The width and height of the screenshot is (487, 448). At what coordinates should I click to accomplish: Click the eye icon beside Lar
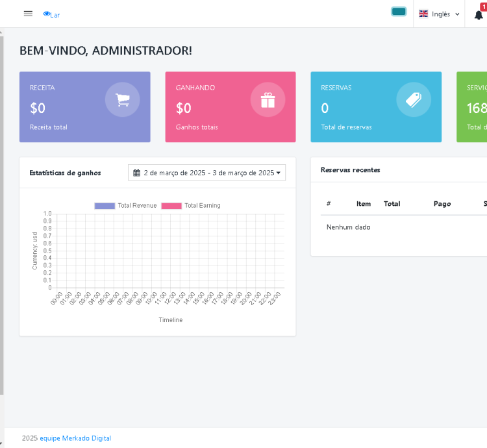pyautogui.click(x=46, y=14)
